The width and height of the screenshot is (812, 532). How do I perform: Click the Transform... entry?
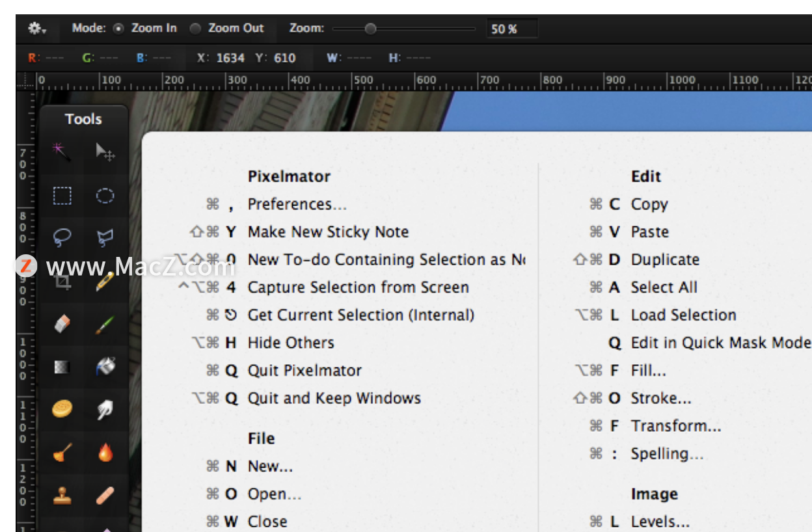[x=676, y=426]
